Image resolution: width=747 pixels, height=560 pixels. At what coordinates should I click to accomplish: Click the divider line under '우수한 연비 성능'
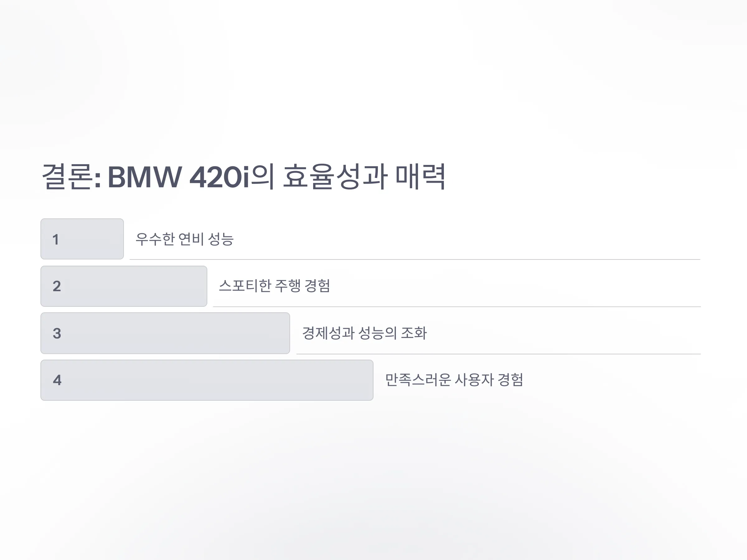pyautogui.click(x=415, y=259)
